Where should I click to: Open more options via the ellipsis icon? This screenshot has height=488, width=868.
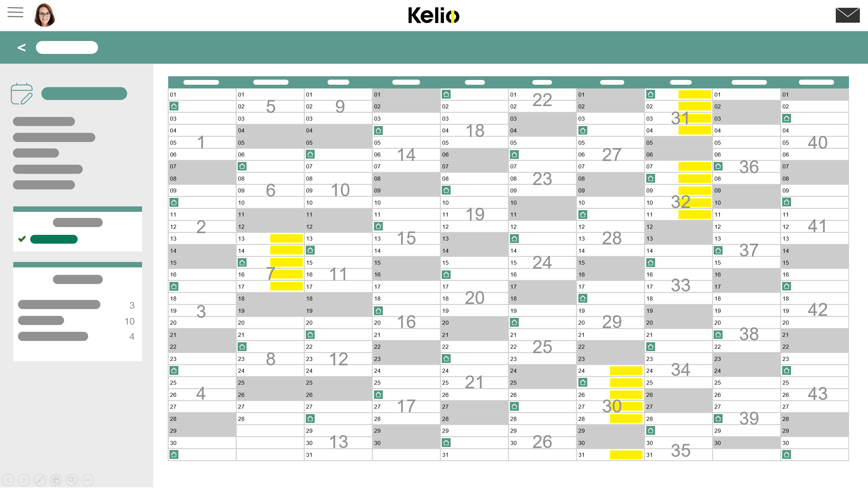click(87, 480)
